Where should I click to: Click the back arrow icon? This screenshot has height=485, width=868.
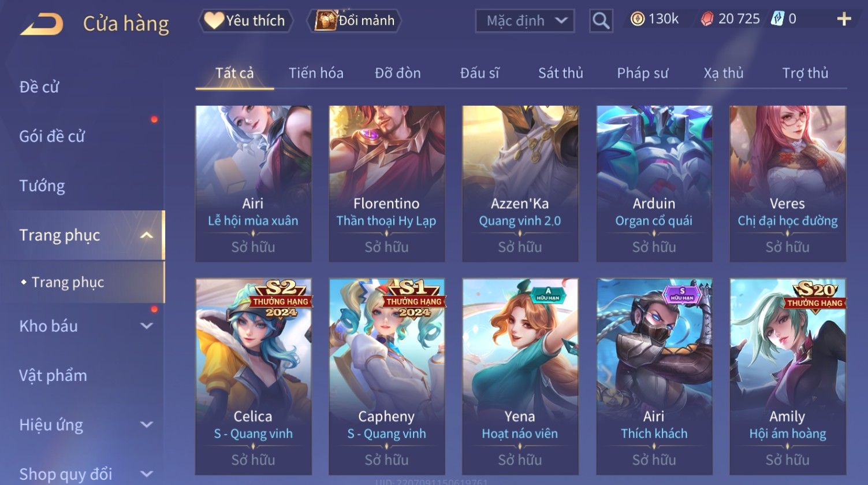[42, 24]
